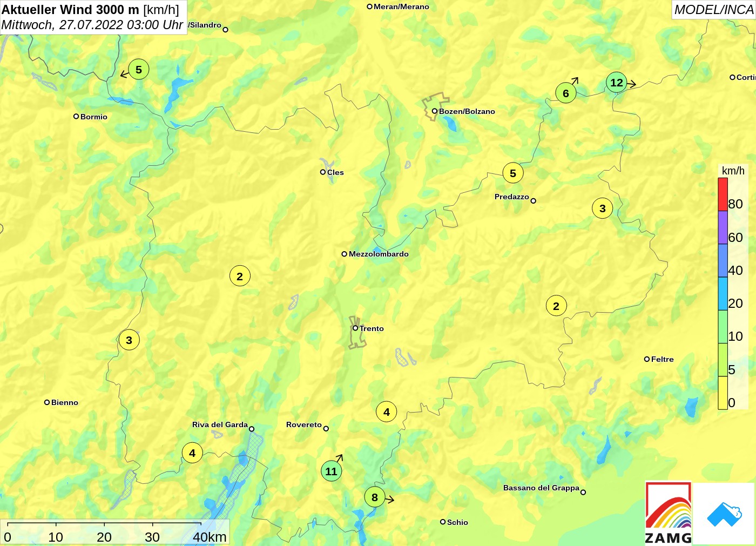Click the Feltre town label

(x=662, y=359)
